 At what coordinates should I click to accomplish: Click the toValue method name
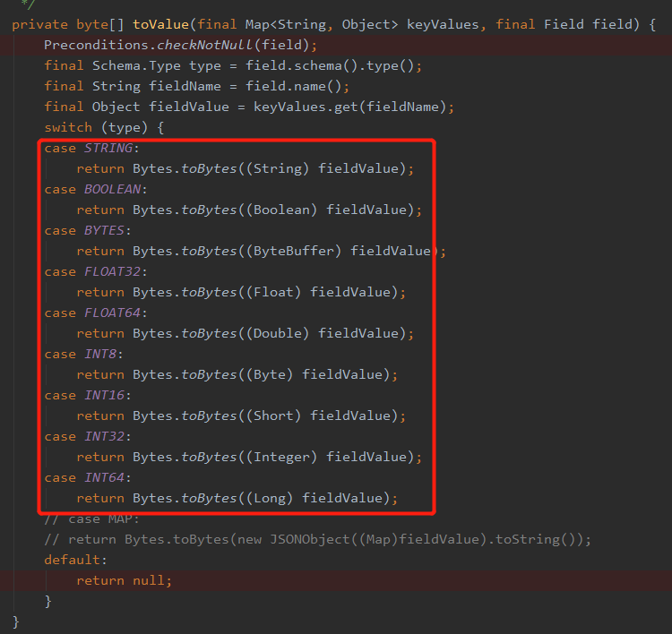click(160, 24)
